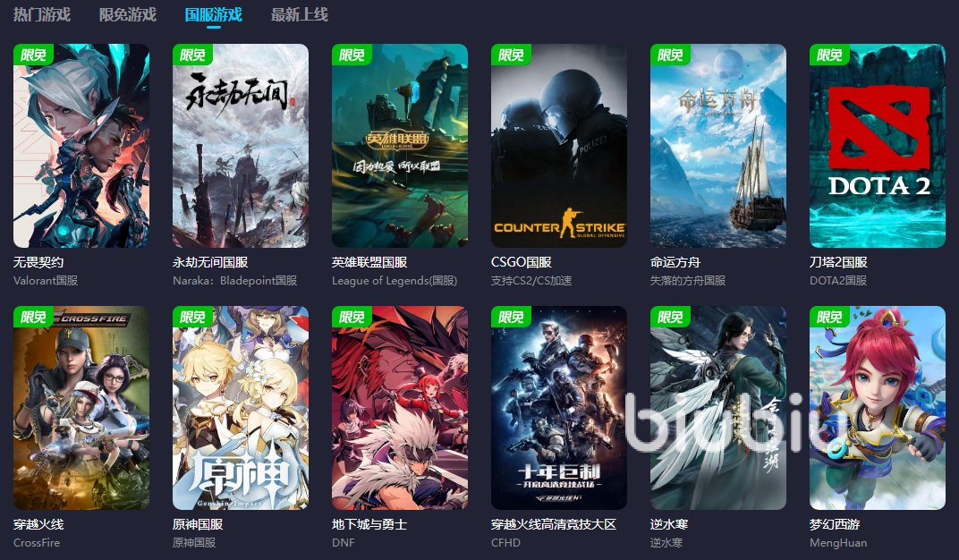Select the 最新上线 tab
Image resolution: width=959 pixels, height=560 pixels.
click(300, 14)
